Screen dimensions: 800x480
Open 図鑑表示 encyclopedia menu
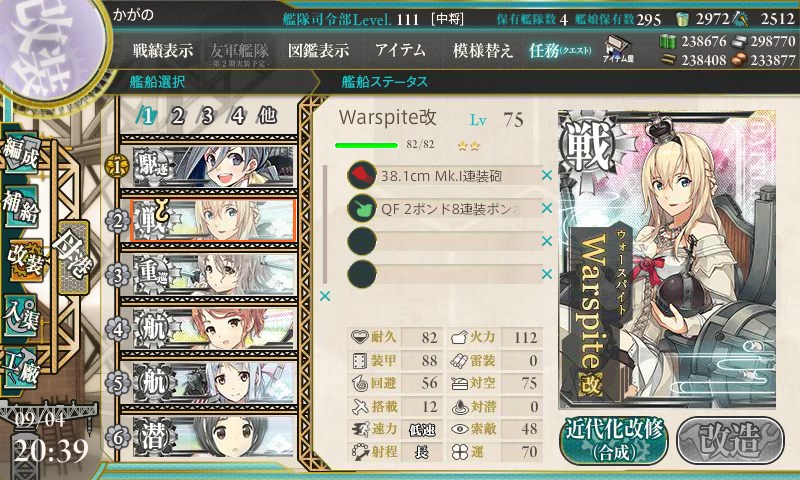pyautogui.click(x=318, y=50)
